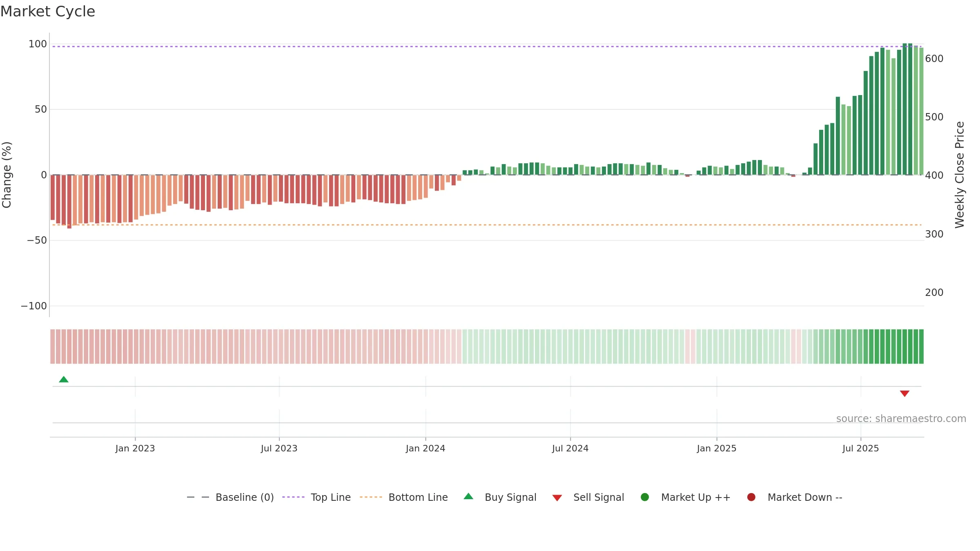Click the green triangle icon in legend

468,496
